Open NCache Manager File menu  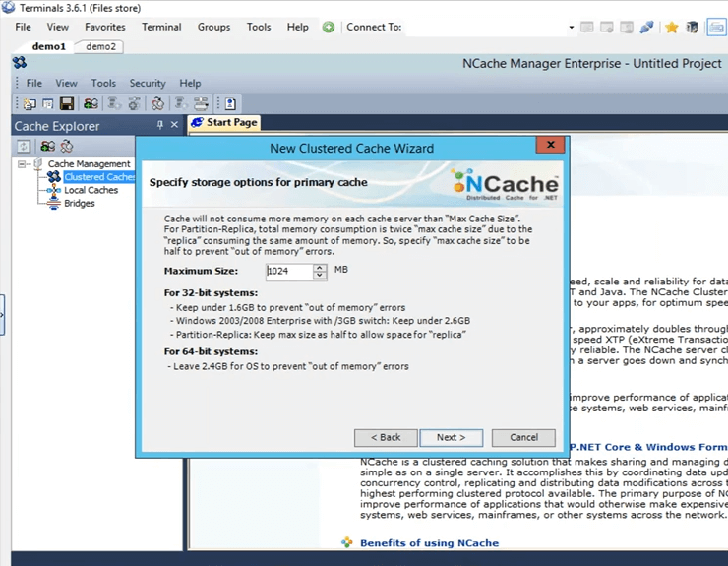33,84
